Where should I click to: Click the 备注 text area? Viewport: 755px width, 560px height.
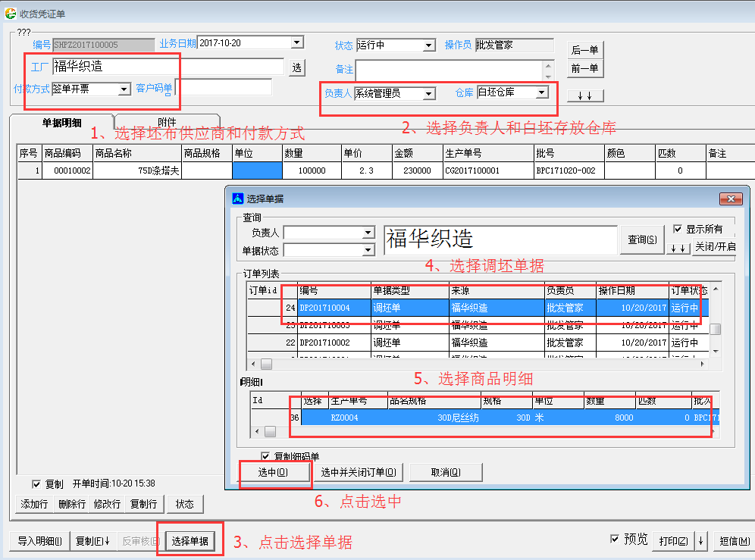[x=450, y=70]
